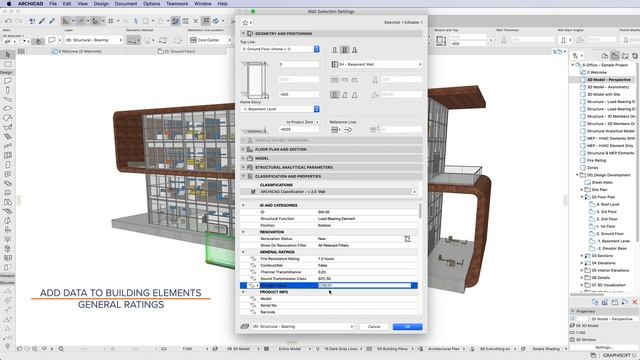Viewport: 640px width, 360px height.
Task: Click the Undo icon in the toolbar
Action: pyautogui.click(x=8, y=21)
